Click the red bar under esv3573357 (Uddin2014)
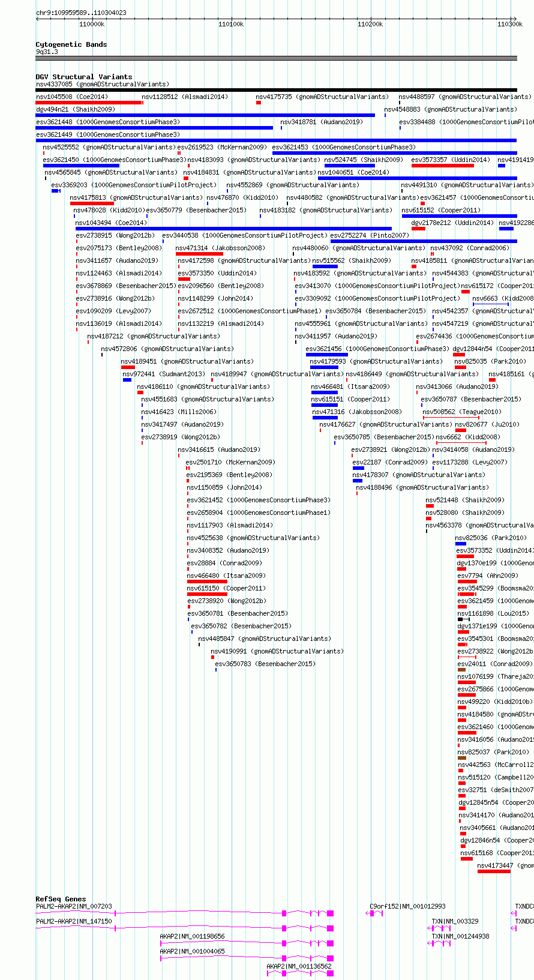 (443, 166)
